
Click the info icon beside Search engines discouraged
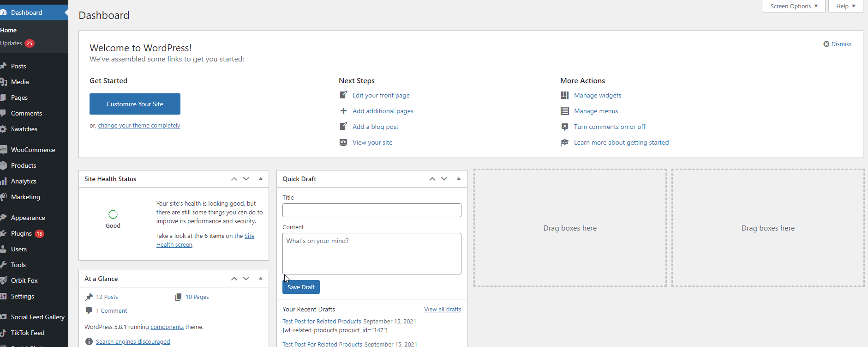tap(89, 341)
